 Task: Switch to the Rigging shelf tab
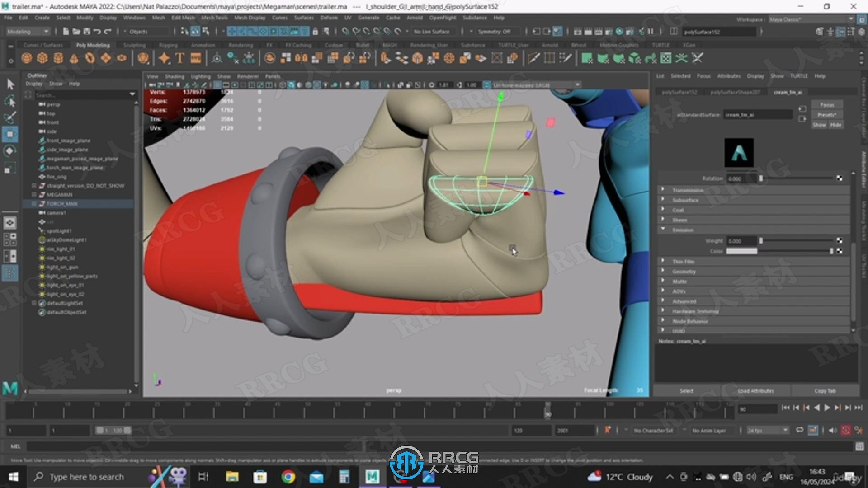168,45
